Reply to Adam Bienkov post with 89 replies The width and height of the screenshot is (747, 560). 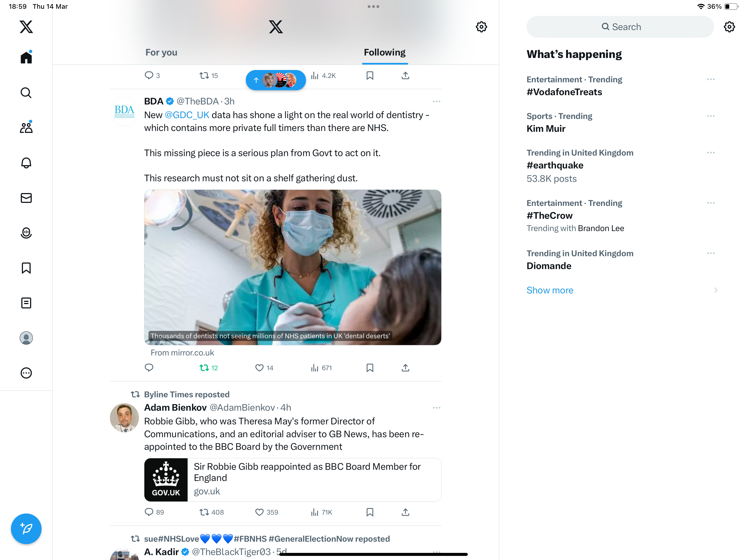pyautogui.click(x=154, y=512)
